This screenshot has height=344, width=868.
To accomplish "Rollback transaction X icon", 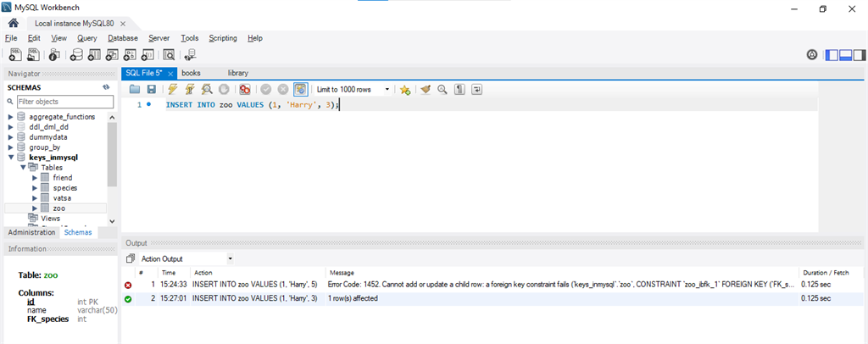I will point(283,89).
